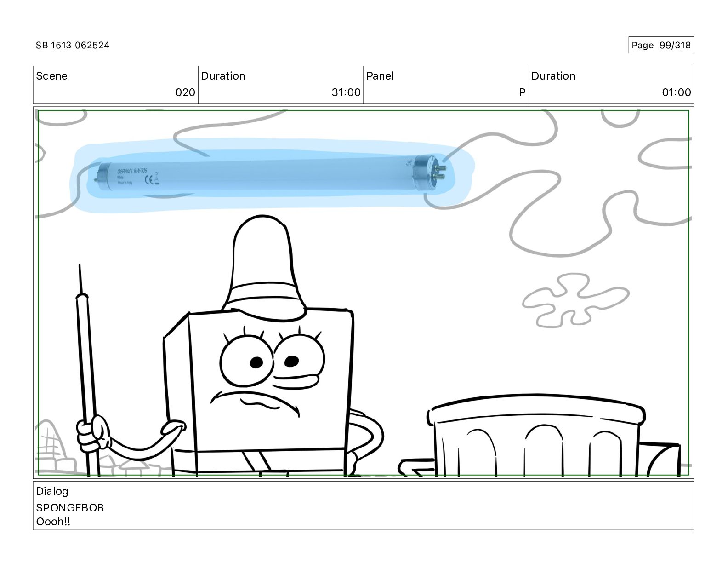This screenshot has height=563, width=728.
Task: Click the 'Duration' label beside the Panel column
Action: tap(553, 76)
